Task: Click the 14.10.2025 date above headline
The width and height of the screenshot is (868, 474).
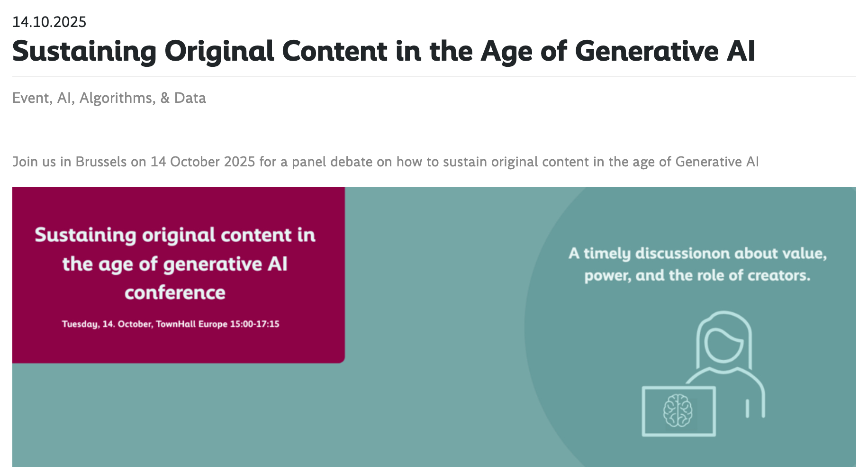Action: [49, 22]
